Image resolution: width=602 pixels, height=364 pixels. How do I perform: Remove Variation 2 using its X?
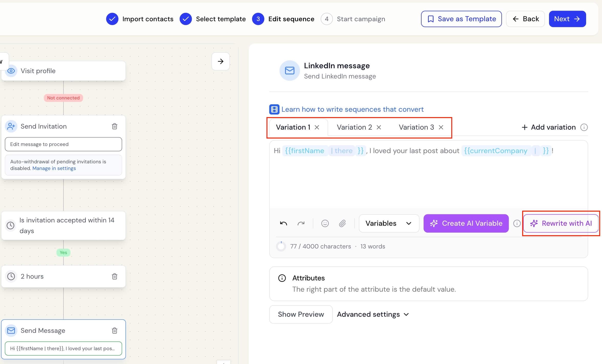(379, 127)
